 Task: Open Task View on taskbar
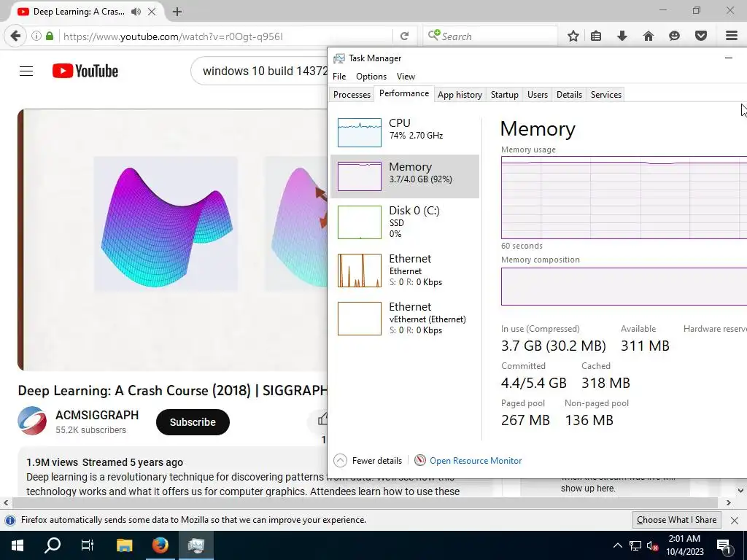pos(88,545)
